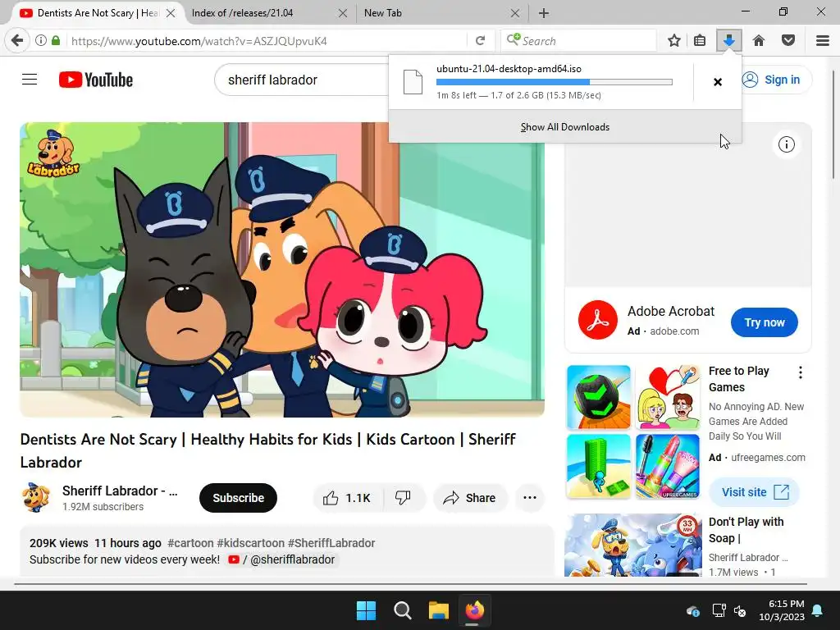Image resolution: width=840 pixels, height=630 pixels.
Task: Click YouTube search field with sheriff labrador
Action: pyautogui.click(x=301, y=80)
